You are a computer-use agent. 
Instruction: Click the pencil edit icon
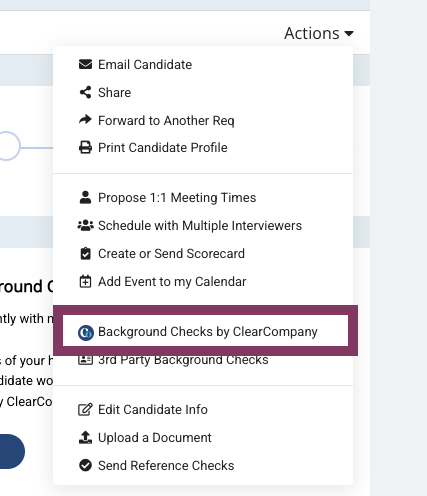[x=85, y=409]
